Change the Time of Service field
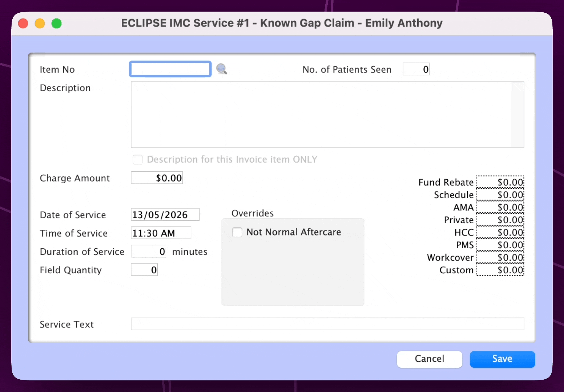The image size is (564, 392). click(161, 233)
